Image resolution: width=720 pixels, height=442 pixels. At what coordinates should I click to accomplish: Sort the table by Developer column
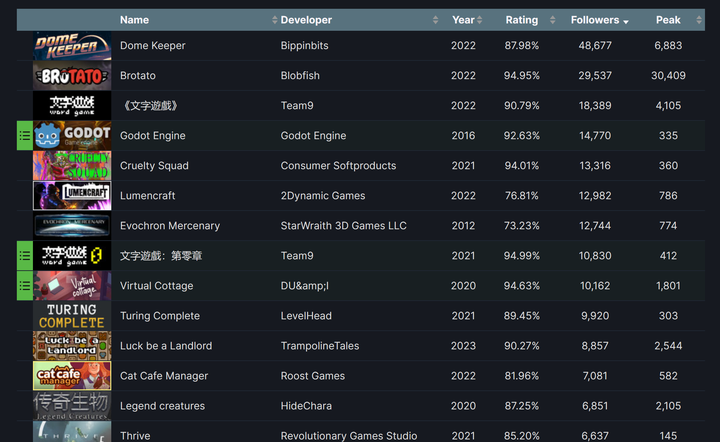click(306, 20)
